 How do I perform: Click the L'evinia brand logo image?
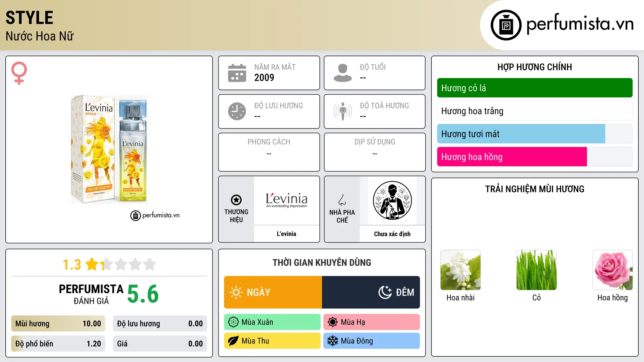[x=286, y=200]
